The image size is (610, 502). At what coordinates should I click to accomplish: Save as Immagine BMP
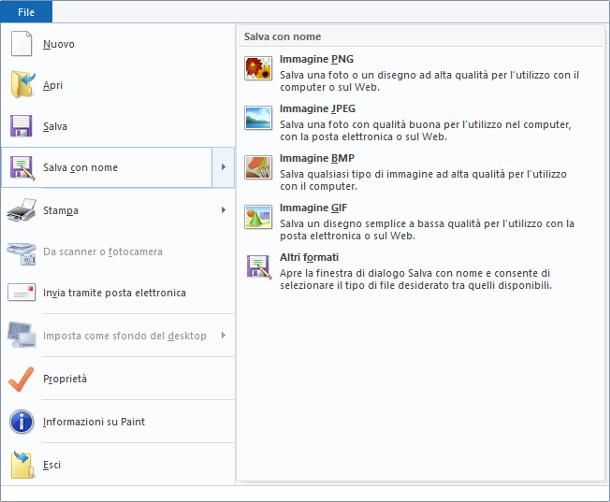[420, 172]
